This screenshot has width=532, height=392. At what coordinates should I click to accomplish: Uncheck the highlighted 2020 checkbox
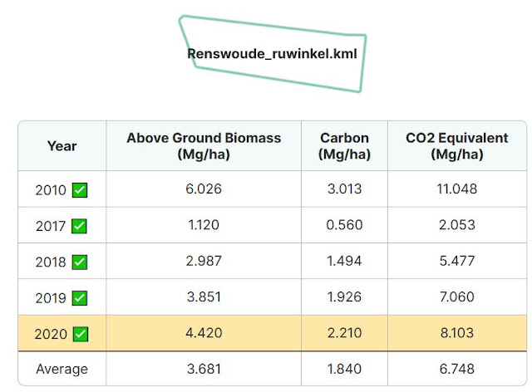click(x=81, y=334)
